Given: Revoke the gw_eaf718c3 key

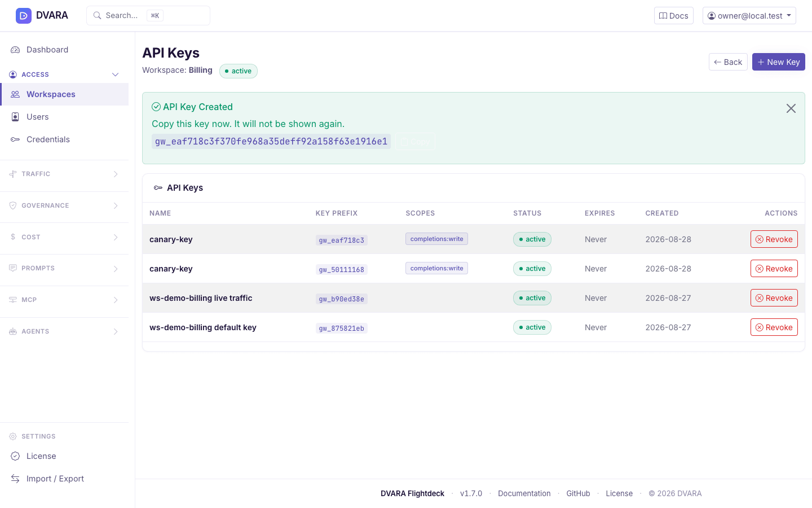Looking at the screenshot, I should [x=774, y=239].
